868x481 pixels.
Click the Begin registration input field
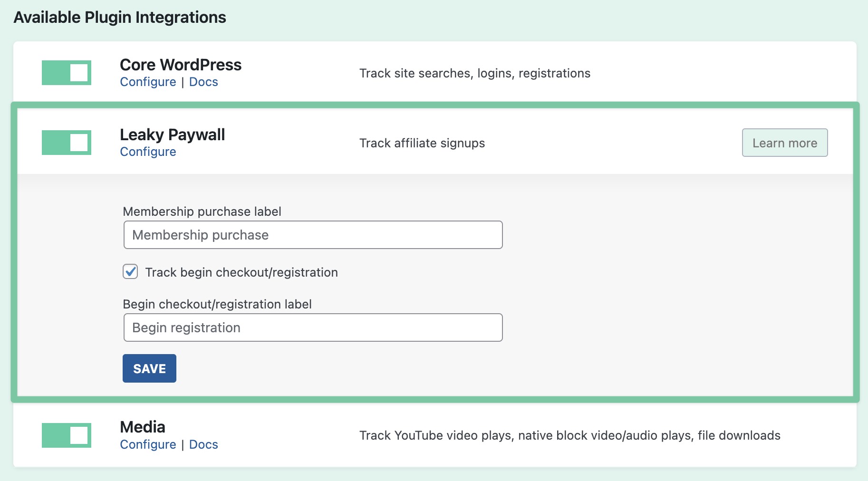312,327
